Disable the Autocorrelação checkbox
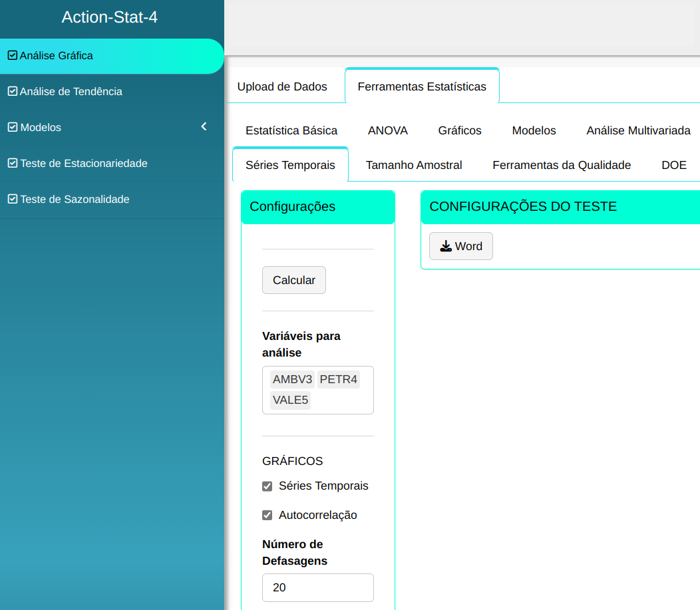 [x=267, y=516]
